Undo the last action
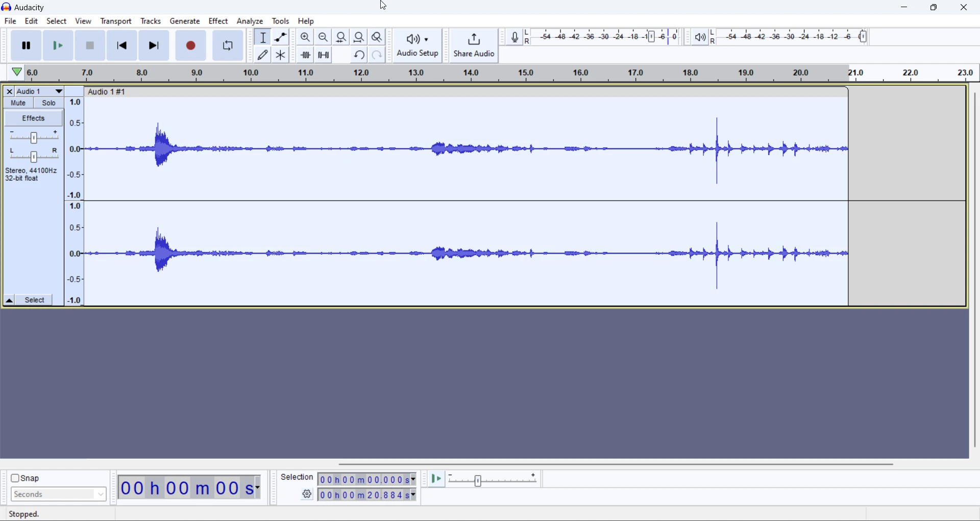Viewport: 980px width, 521px height. point(359,55)
